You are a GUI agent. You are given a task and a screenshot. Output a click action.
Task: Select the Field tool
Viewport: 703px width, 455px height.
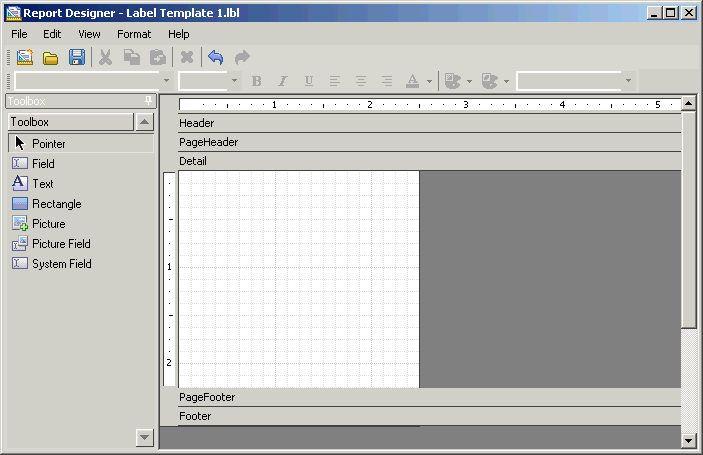tap(81, 164)
